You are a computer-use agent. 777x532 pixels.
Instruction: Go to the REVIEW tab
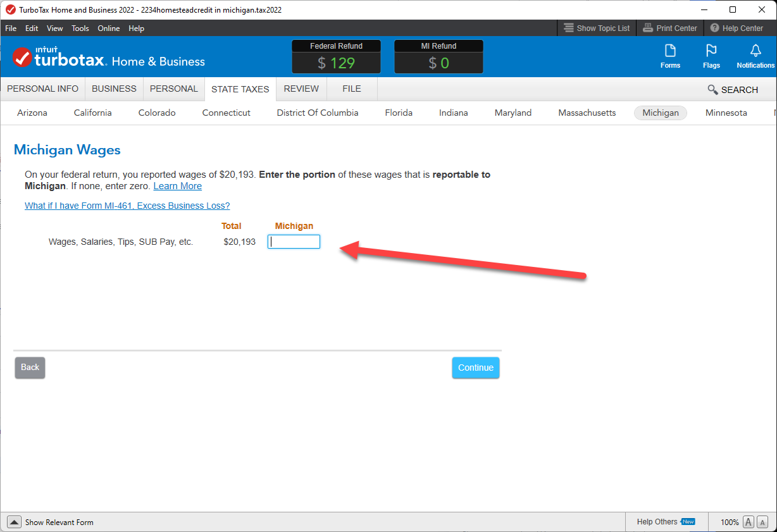point(301,89)
